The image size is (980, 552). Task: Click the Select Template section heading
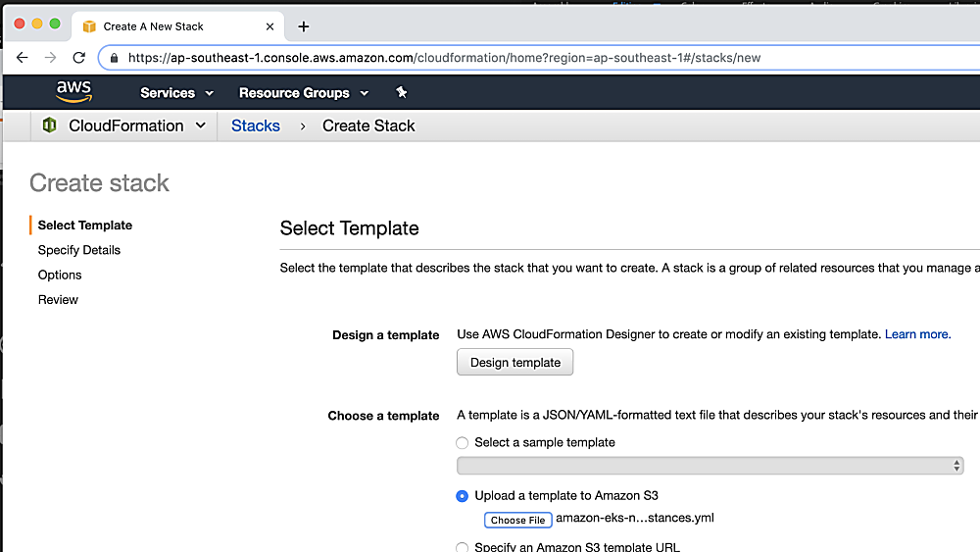(x=350, y=228)
